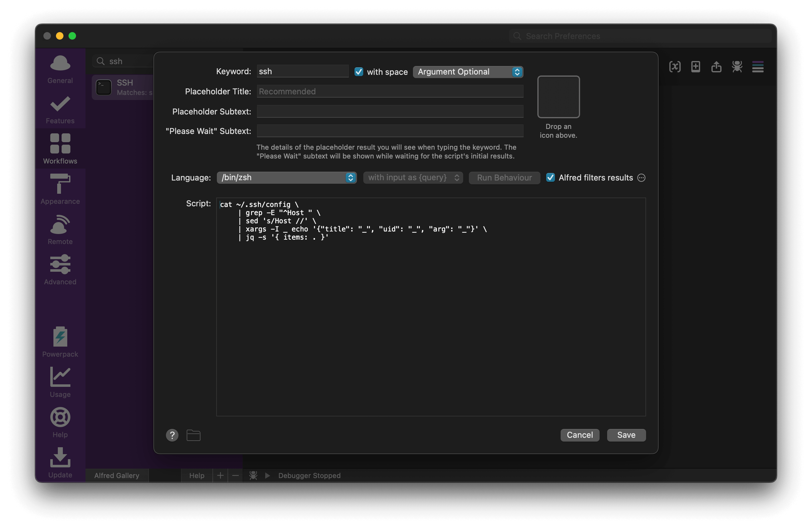Open the Help section in sidebar

tap(60, 422)
